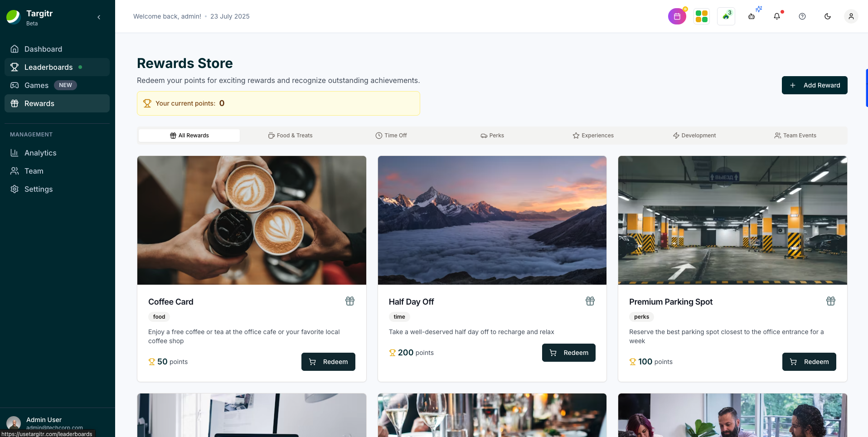This screenshot has width=868, height=437.
Task: Open the user profile avatar menu
Action: [851, 16]
